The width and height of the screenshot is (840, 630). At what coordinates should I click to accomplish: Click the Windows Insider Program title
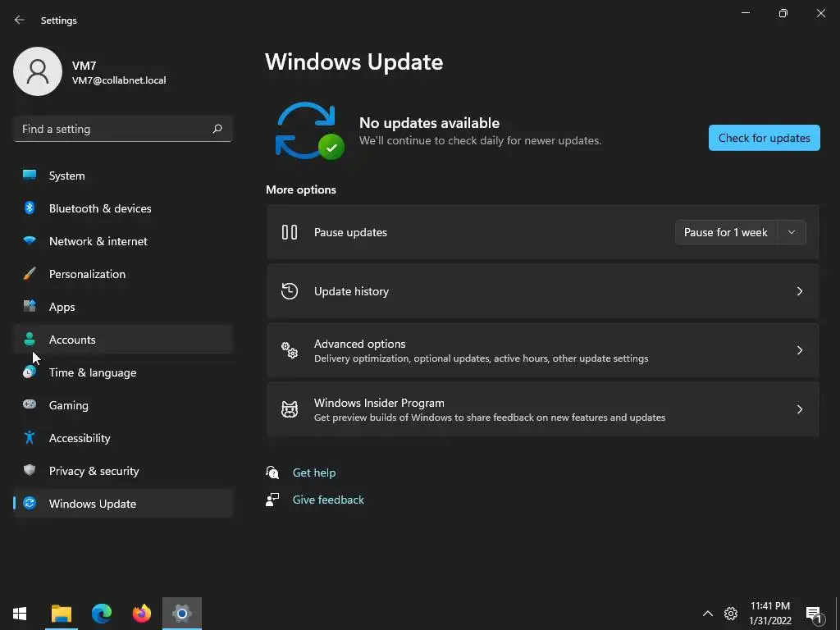pyautogui.click(x=379, y=402)
